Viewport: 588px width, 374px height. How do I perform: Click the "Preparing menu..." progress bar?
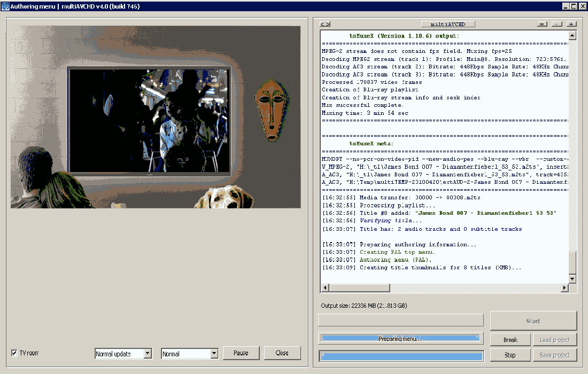tap(400, 339)
